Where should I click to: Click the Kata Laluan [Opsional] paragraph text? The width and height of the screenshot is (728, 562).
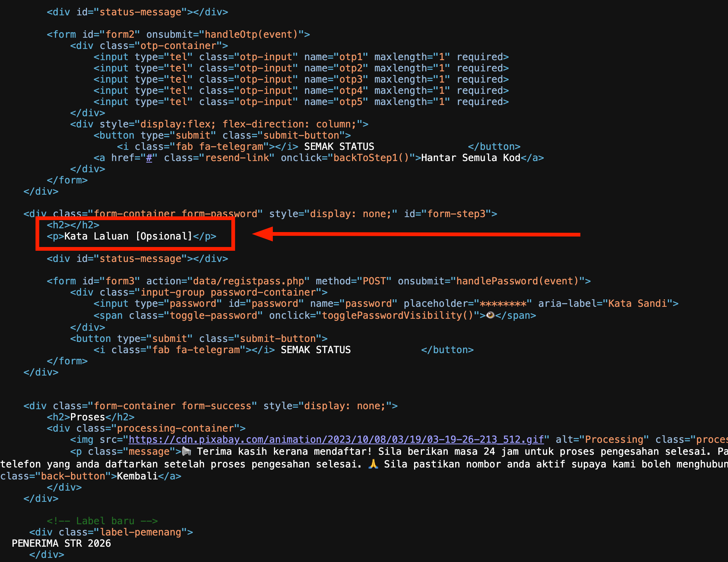[128, 236]
